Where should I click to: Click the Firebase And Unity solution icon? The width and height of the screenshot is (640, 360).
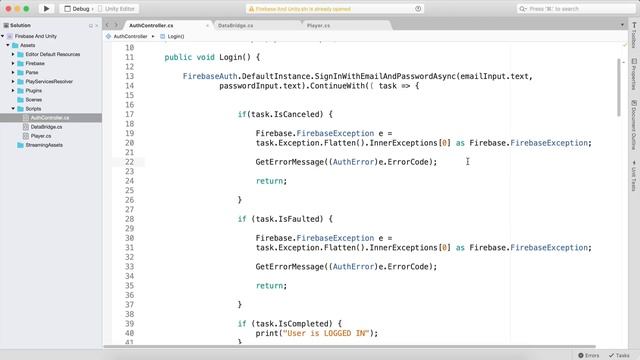(10, 36)
